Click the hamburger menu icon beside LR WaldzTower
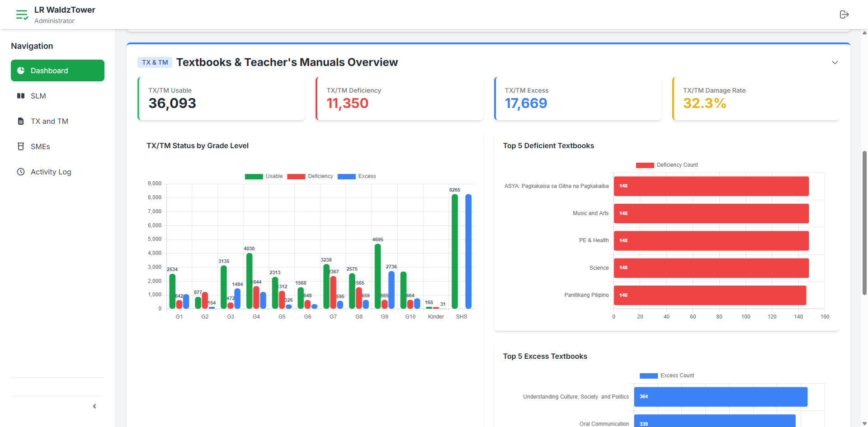The image size is (868, 427). 22,15
